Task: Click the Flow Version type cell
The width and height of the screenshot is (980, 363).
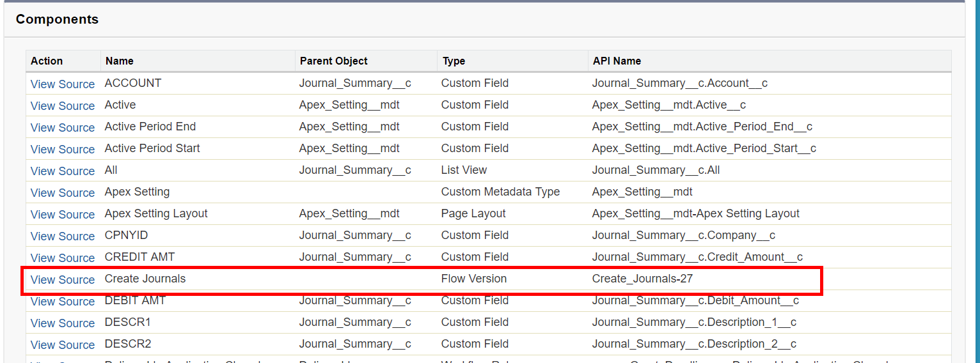Action: pos(473,279)
